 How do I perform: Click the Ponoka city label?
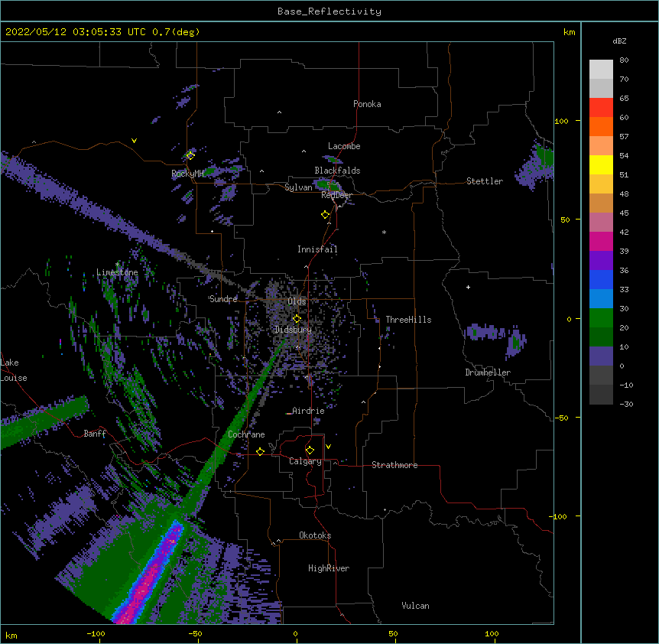coord(367,104)
